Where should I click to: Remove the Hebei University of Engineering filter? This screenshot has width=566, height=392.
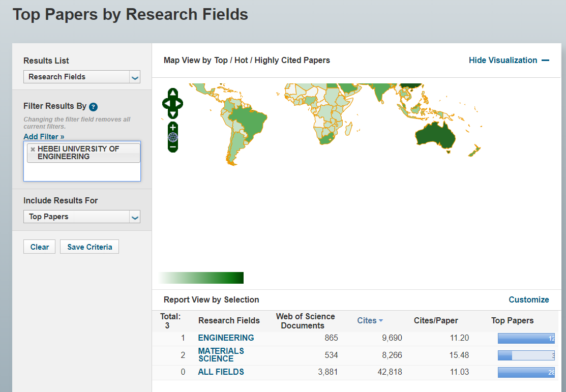33,149
